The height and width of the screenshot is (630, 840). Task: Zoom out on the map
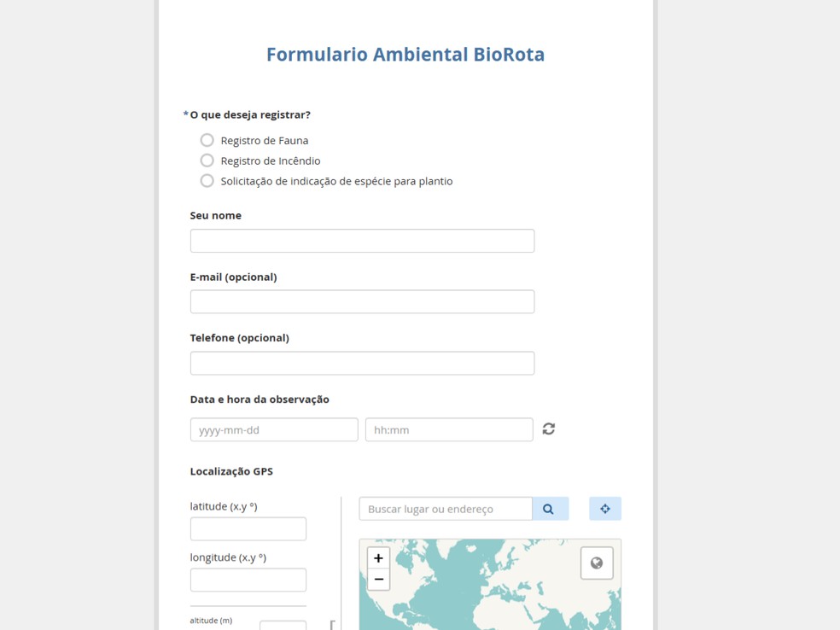point(378,580)
